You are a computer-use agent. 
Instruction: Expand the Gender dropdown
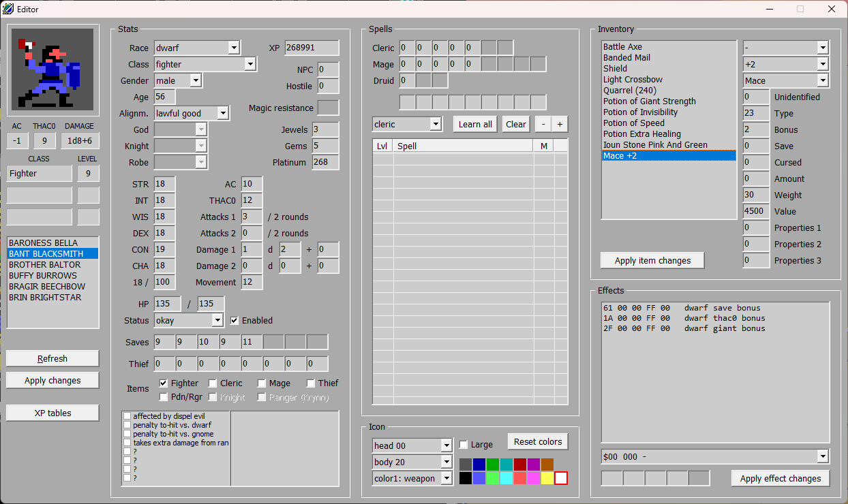196,81
